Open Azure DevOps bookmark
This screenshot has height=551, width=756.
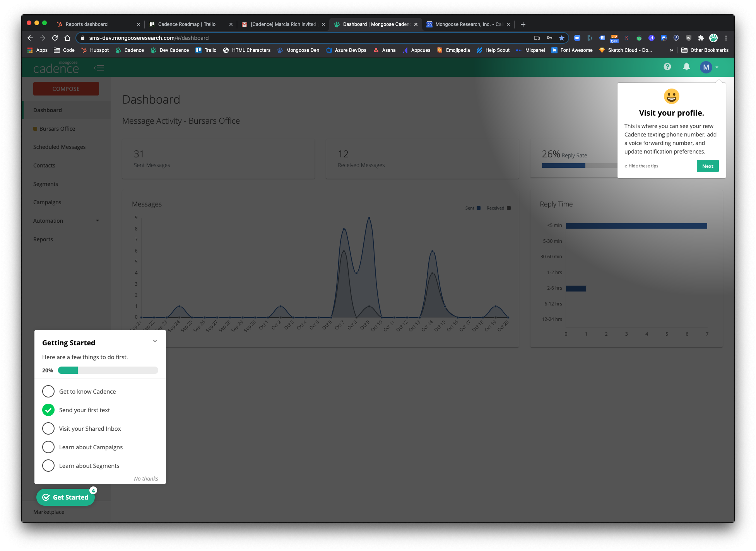346,50
